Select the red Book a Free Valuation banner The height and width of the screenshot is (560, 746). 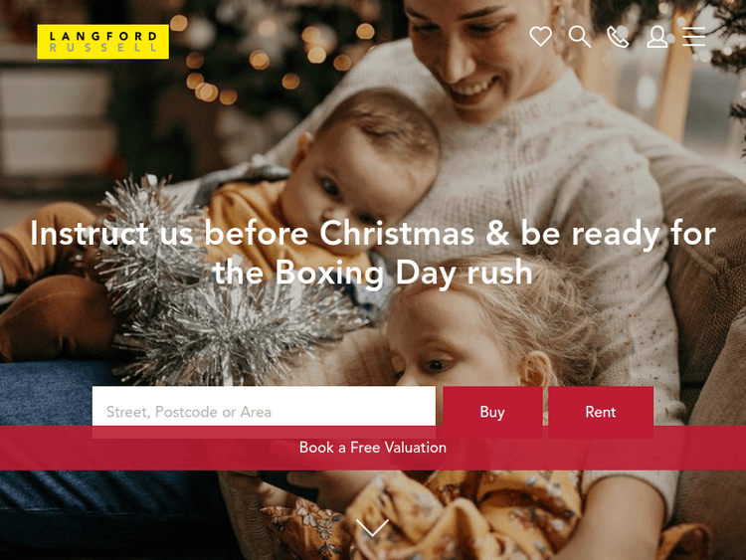pos(373,449)
